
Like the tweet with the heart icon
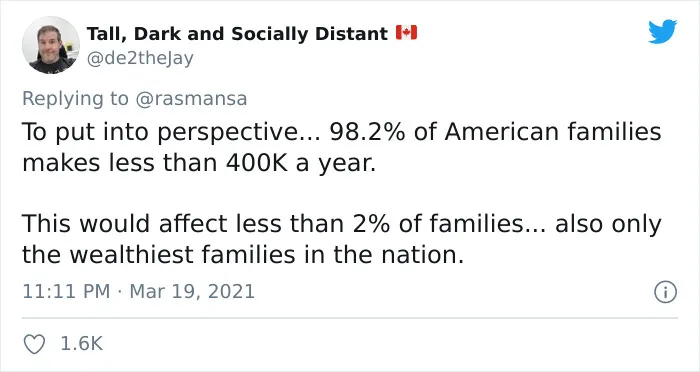[34, 344]
